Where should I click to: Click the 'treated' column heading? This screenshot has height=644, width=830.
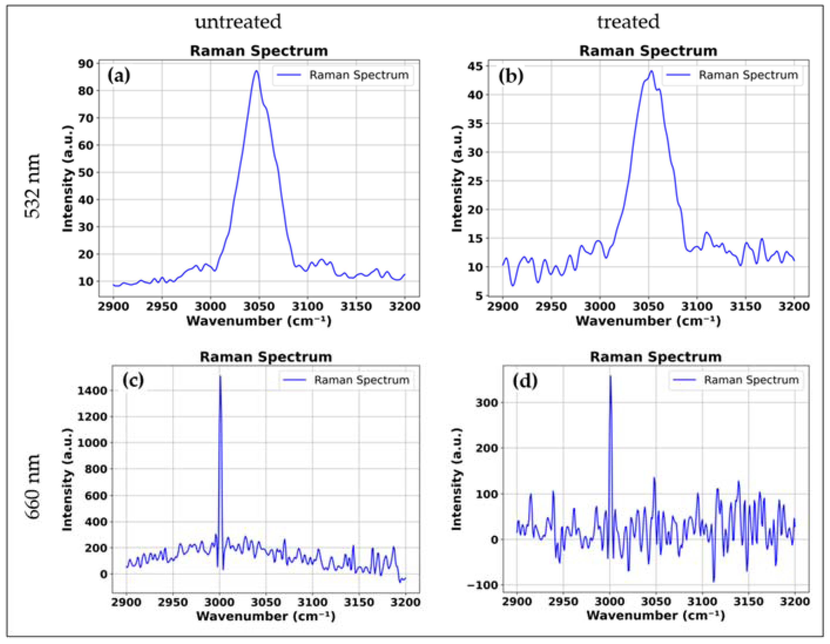point(628,22)
